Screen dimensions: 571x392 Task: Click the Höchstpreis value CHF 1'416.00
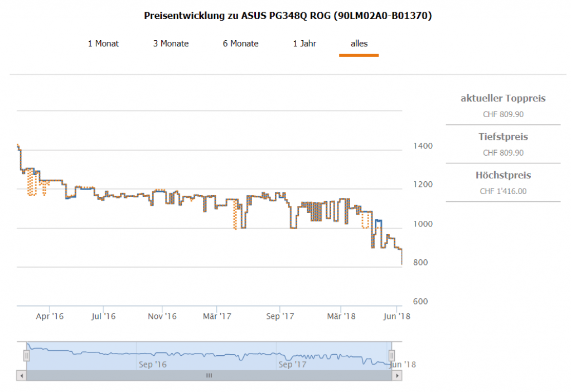pos(503,191)
